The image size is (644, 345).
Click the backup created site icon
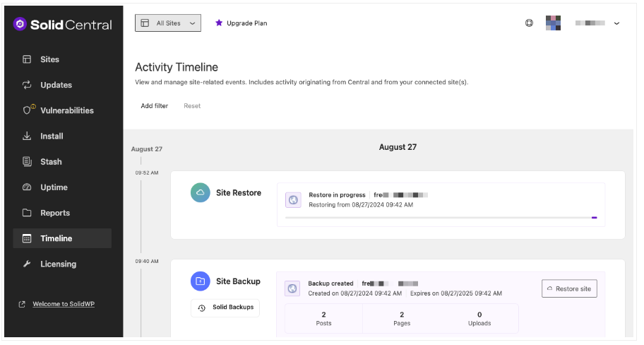292,288
